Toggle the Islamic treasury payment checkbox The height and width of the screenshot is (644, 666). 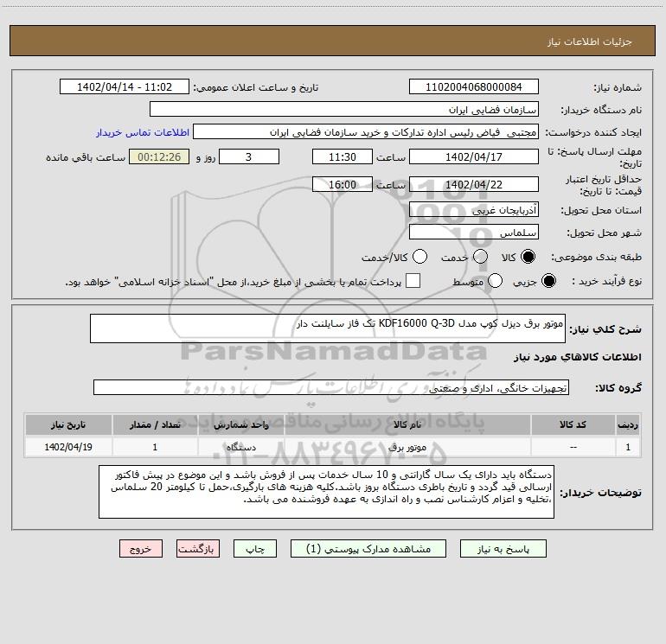point(413,281)
